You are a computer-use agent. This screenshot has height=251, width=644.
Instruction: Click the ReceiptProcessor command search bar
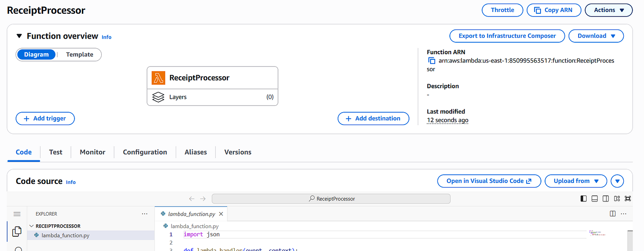331,199
